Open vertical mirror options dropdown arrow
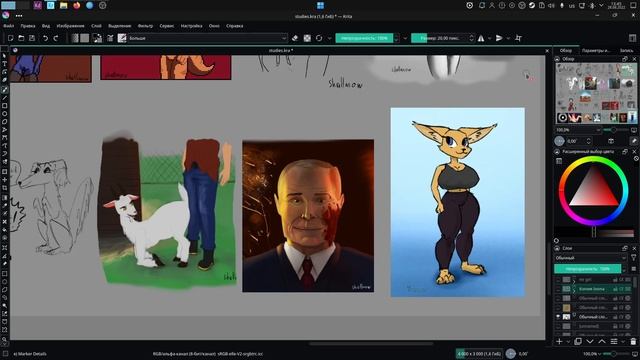 (508, 38)
